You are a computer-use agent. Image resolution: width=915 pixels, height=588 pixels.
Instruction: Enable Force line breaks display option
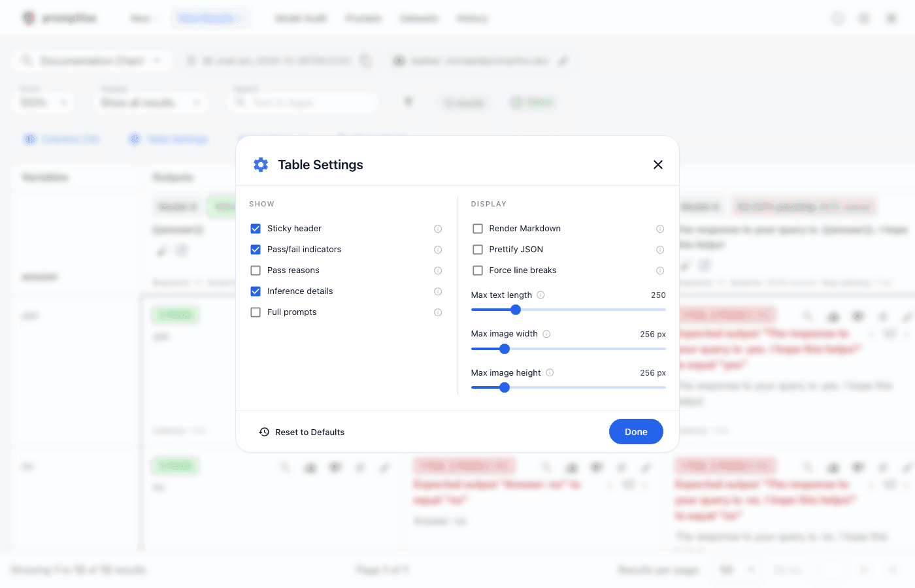pos(478,270)
